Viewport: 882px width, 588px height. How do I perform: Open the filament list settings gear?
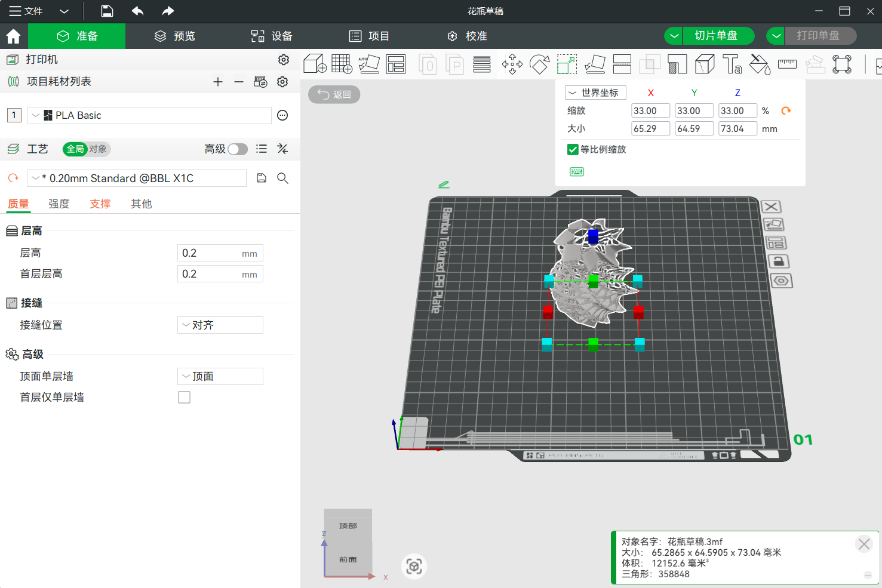click(x=282, y=82)
